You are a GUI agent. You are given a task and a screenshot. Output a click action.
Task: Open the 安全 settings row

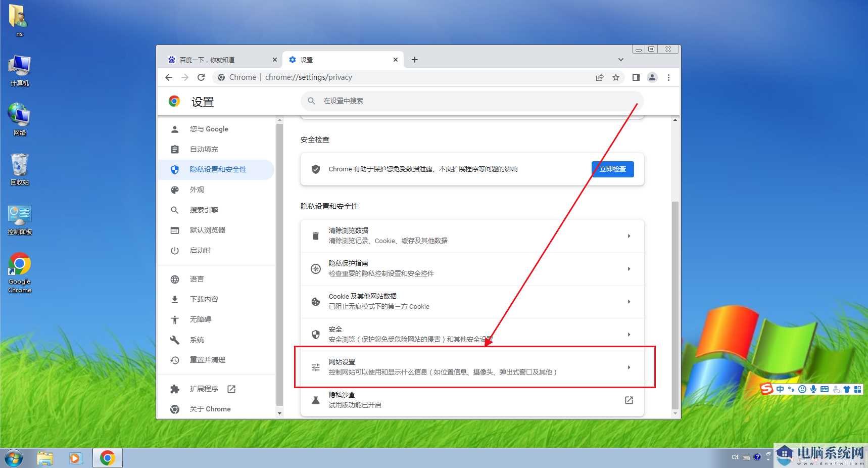pyautogui.click(x=472, y=335)
